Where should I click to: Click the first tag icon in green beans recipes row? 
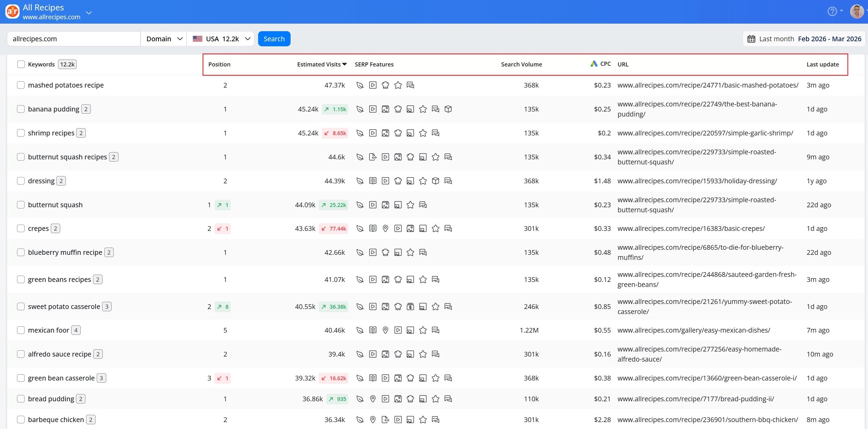[x=360, y=279]
